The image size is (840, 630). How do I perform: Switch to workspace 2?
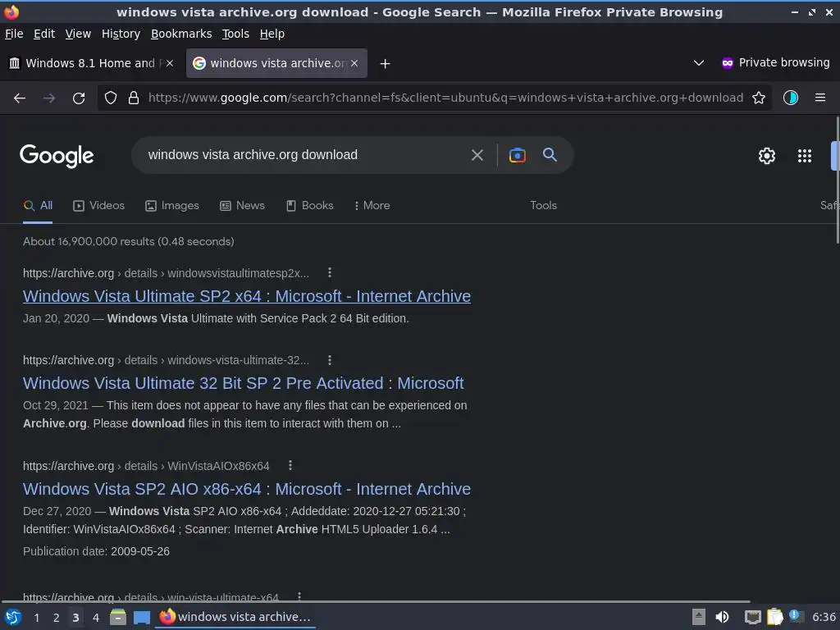(57, 618)
